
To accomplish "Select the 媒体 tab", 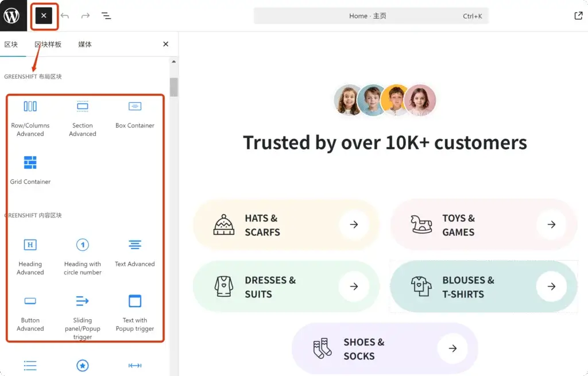I will tap(85, 44).
